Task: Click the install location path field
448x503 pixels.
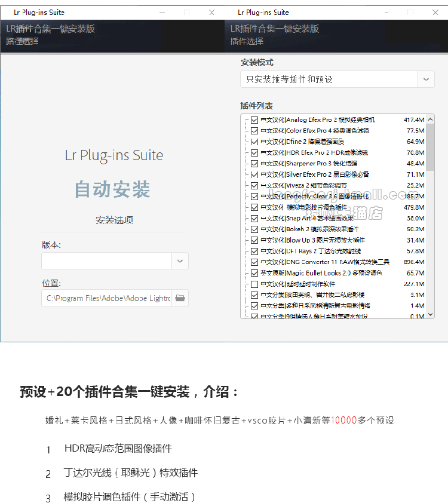Action: pyautogui.click(x=106, y=298)
